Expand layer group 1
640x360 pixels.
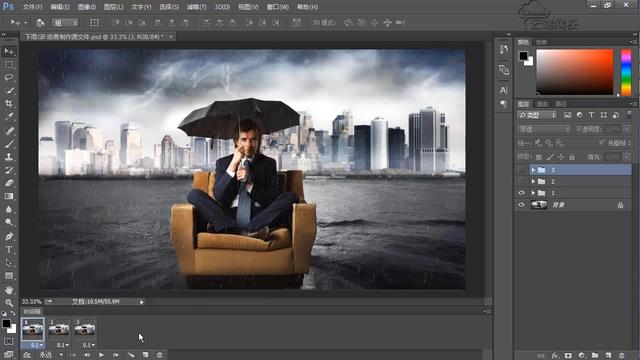(x=533, y=193)
